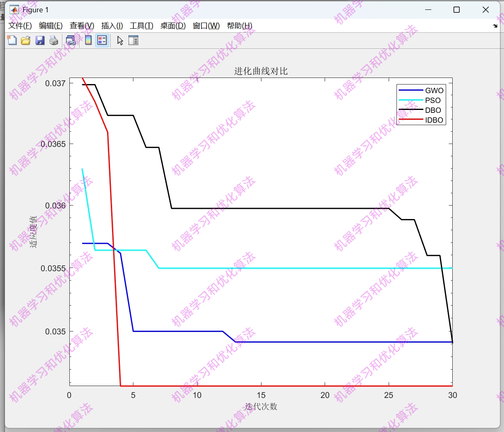Toggle the Insert Legend toolbar button

[x=102, y=40]
